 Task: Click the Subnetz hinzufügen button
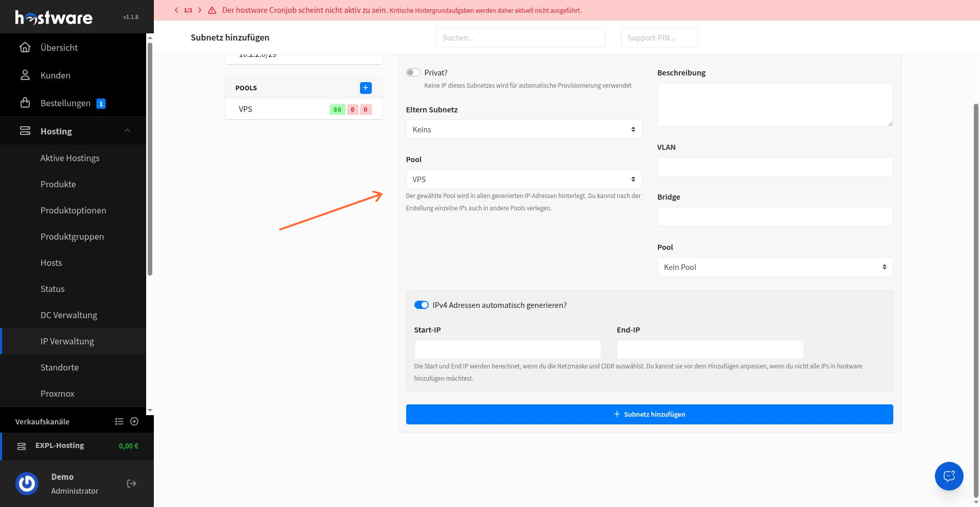point(649,414)
